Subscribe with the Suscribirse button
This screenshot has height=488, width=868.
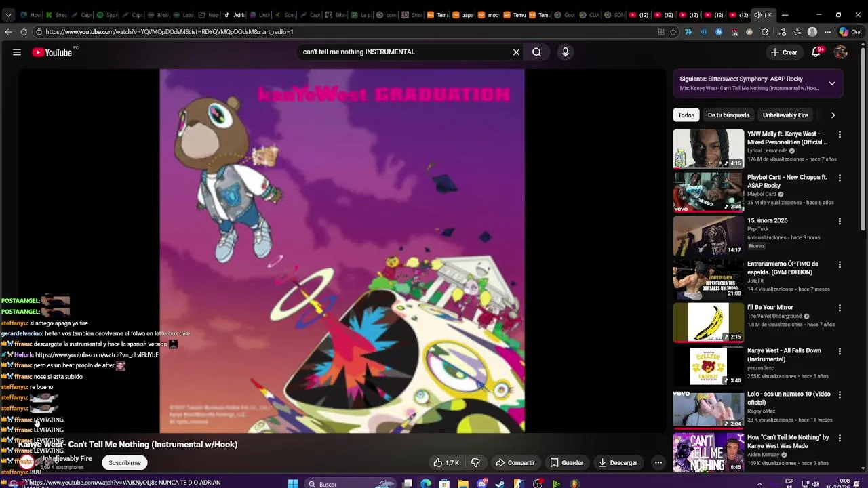tap(125, 463)
